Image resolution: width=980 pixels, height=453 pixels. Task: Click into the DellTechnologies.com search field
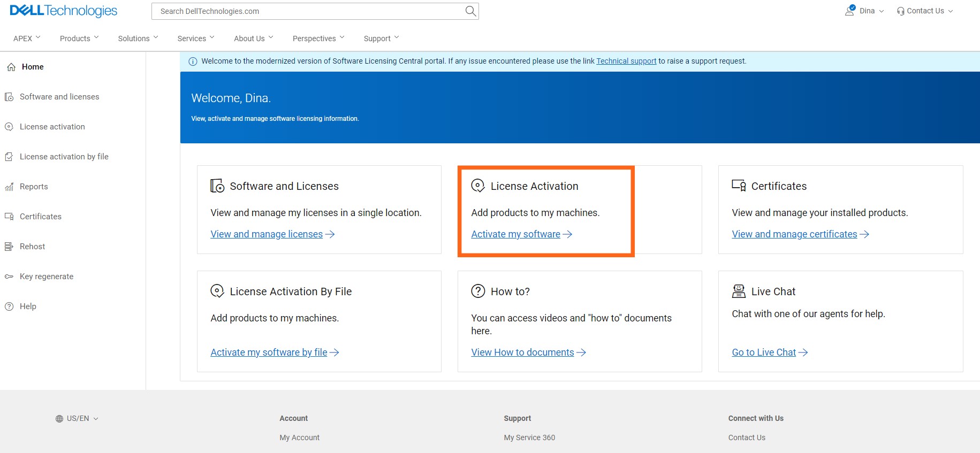[x=308, y=11]
